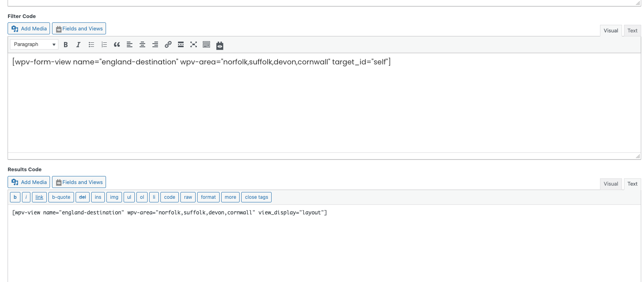Viewport: 644px width, 282px height.
Task: Click the Filter Code heading label
Action: pos(22,16)
